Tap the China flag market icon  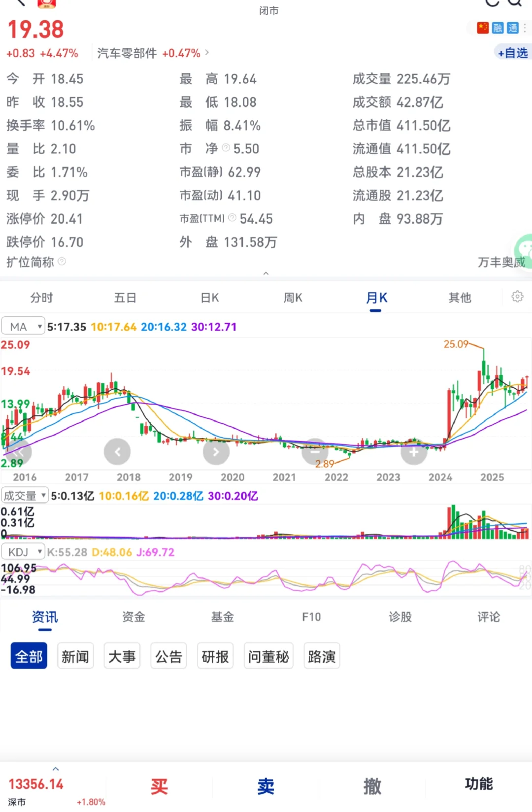tap(483, 28)
